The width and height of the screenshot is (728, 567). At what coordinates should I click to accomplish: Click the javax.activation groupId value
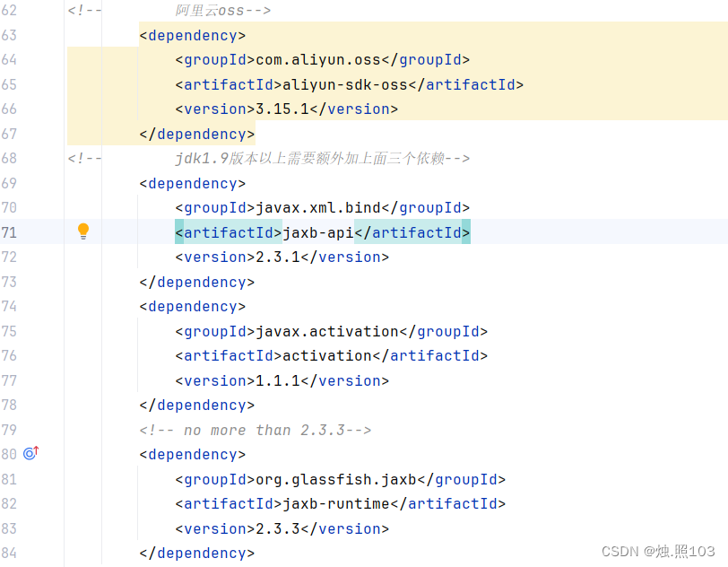[x=327, y=331]
